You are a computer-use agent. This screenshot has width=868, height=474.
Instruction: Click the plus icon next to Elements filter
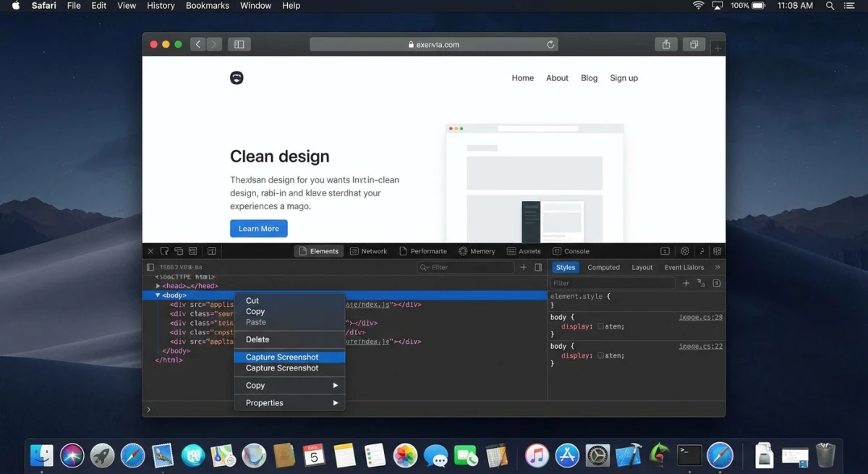524,267
